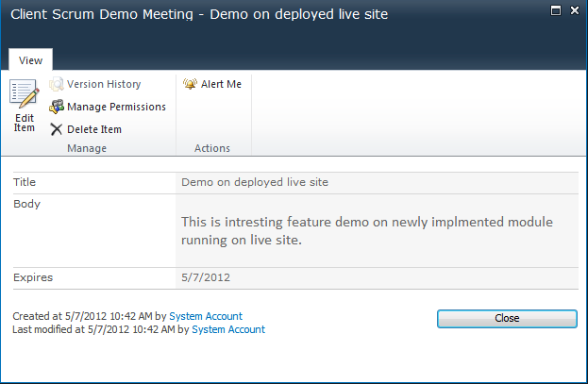Click the Body text describing the feature demo
The height and width of the screenshot is (384, 588).
[366, 231]
